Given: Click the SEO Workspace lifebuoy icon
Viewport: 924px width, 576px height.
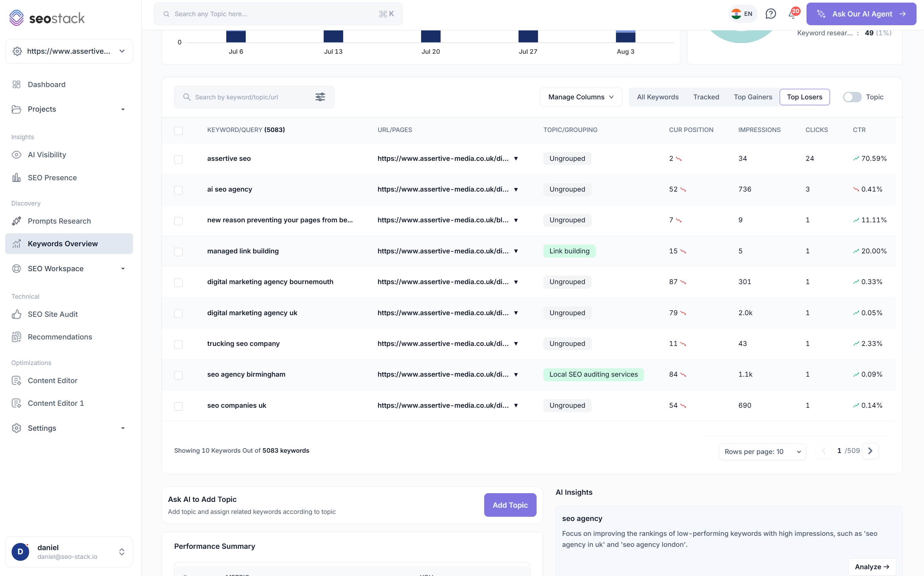Looking at the screenshot, I should tap(17, 269).
